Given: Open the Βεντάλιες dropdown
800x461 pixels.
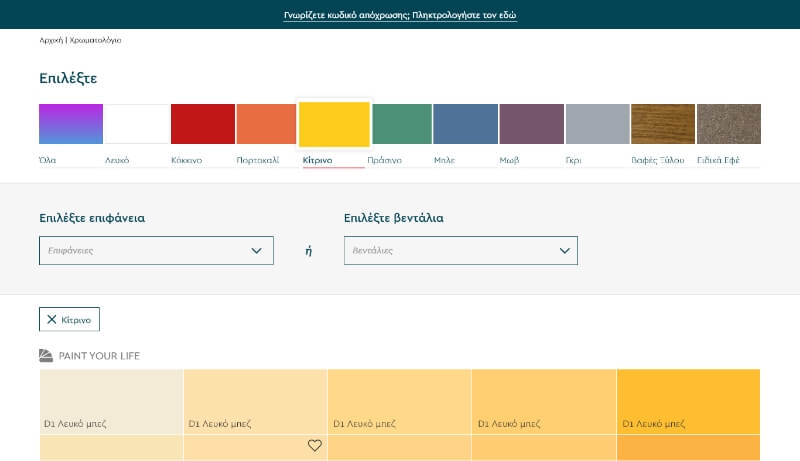Looking at the screenshot, I should (460, 251).
